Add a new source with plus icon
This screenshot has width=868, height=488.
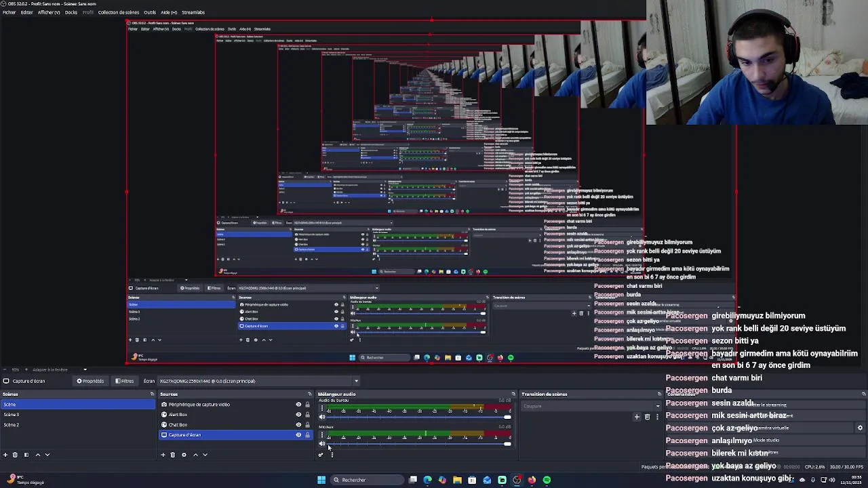point(163,455)
